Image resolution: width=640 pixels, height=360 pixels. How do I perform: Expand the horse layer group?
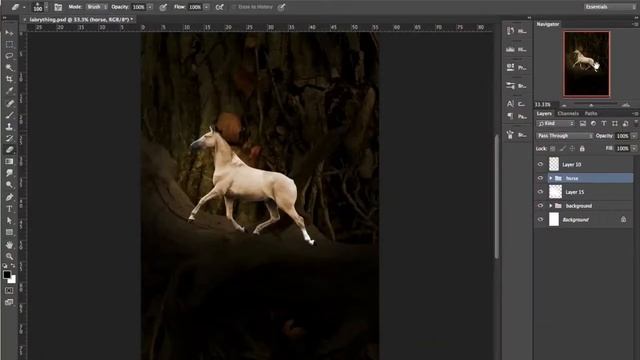551,178
